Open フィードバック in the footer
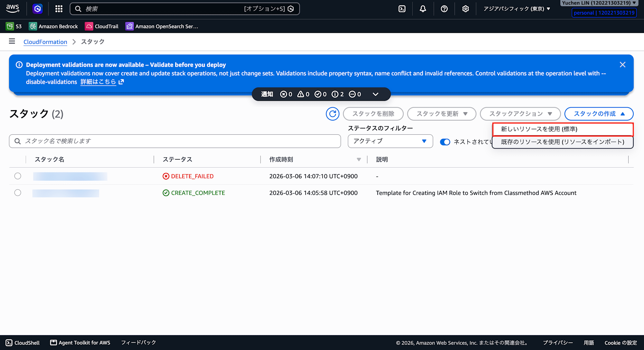The width and height of the screenshot is (644, 350). 138,343
